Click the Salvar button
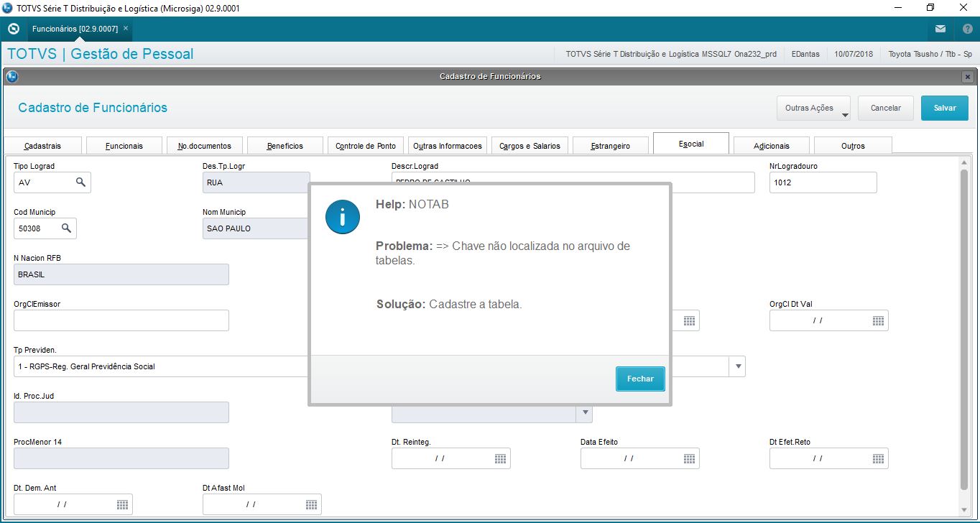This screenshot has height=523, width=980. [945, 108]
